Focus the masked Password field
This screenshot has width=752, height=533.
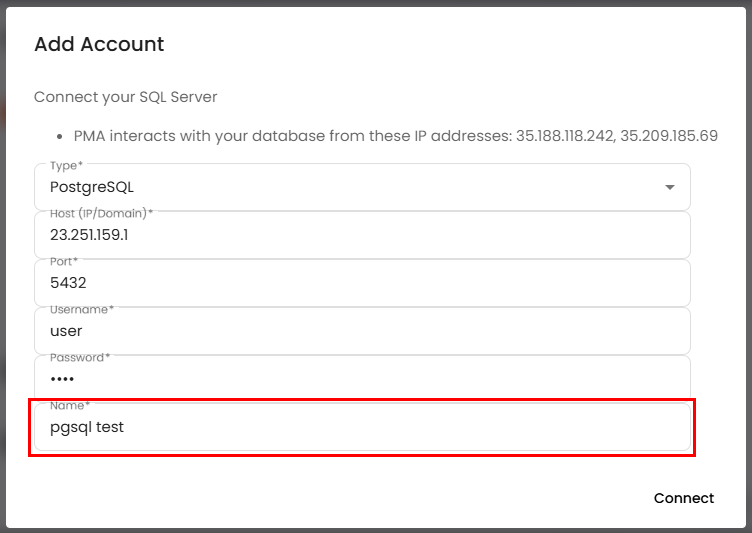tap(362, 379)
